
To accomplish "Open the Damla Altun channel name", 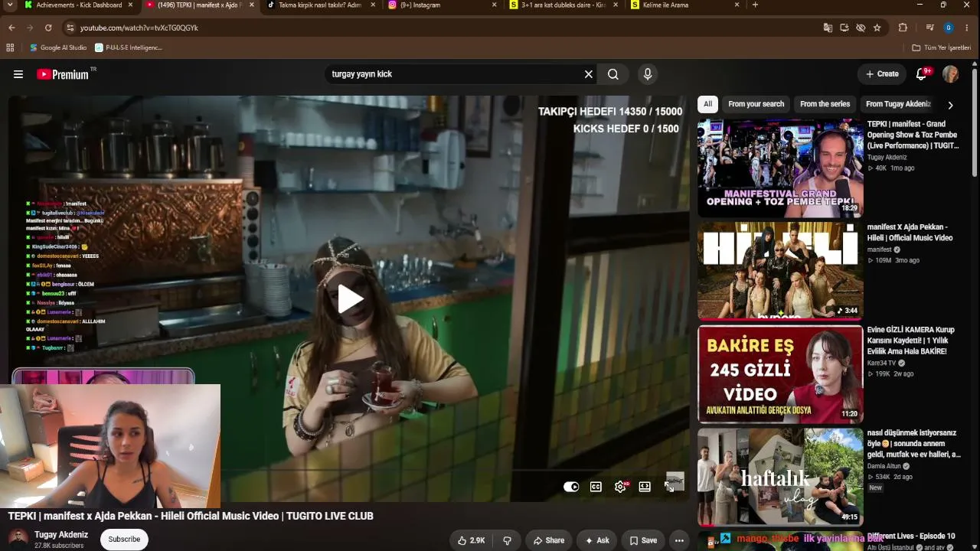I will point(884,466).
